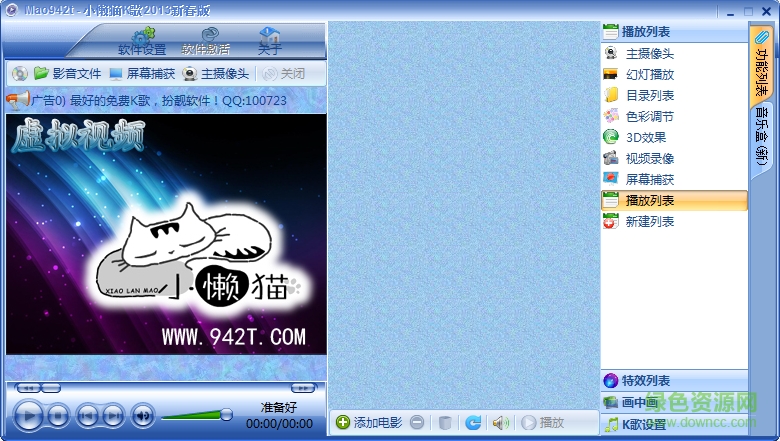
Task: Select 视频录像 video recording item
Action: tap(675, 159)
